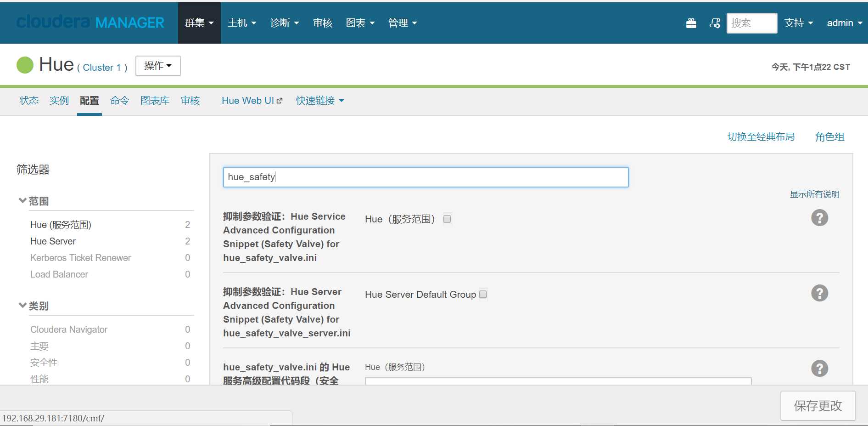The width and height of the screenshot is (868, 426).
Task: Collapse the 类别 filter section
Action: click(34, 306)
